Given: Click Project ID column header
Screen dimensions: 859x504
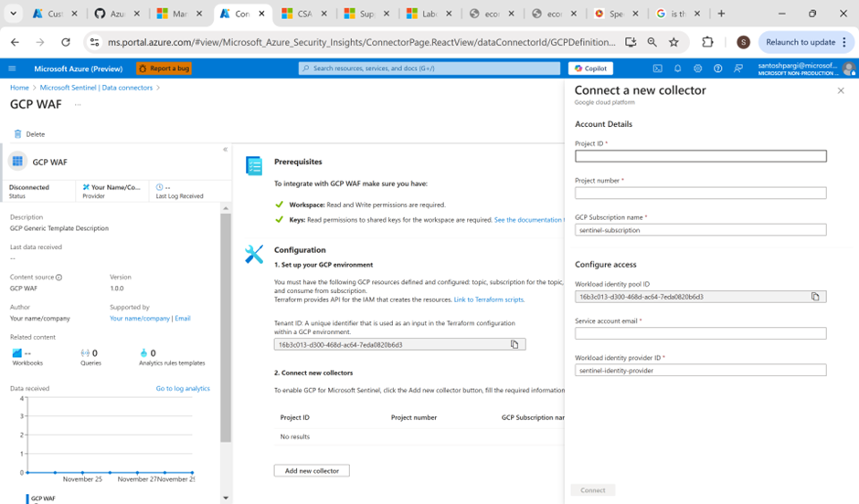Looking at the screenshot, I should 295,417.
